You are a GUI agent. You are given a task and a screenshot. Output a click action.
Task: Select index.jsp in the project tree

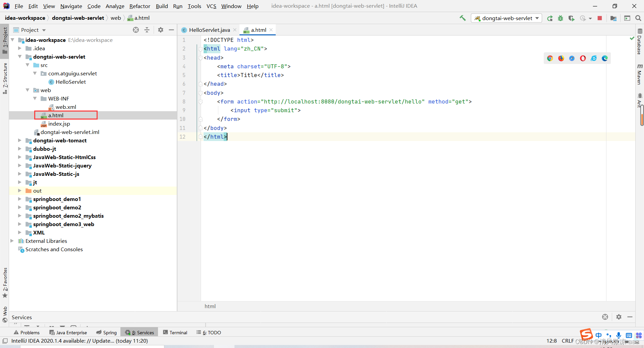click(59, 124)
